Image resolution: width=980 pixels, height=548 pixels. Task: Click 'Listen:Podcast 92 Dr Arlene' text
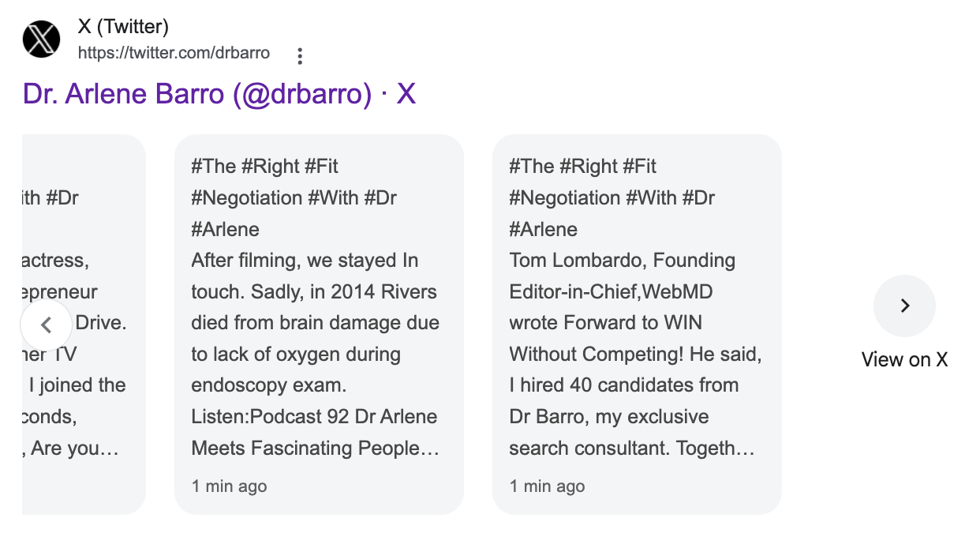[314, 417]
